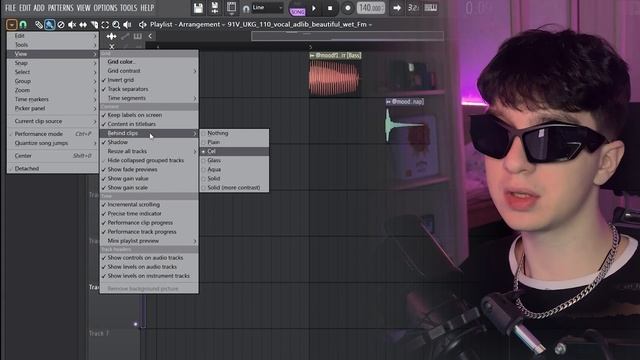Image resolution: width=640 pixels, height=360 pixels.
Task: Open the OPTIONS menu in menu bar
Action: pyautogui.click(x=105, y=8)
